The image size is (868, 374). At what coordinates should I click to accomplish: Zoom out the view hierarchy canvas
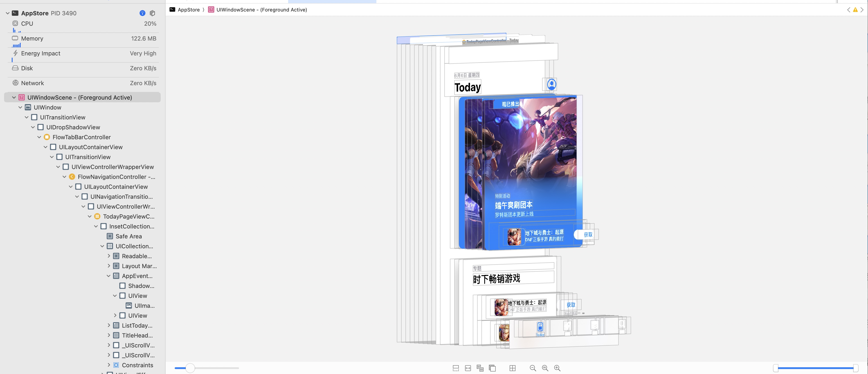(533, 368)
